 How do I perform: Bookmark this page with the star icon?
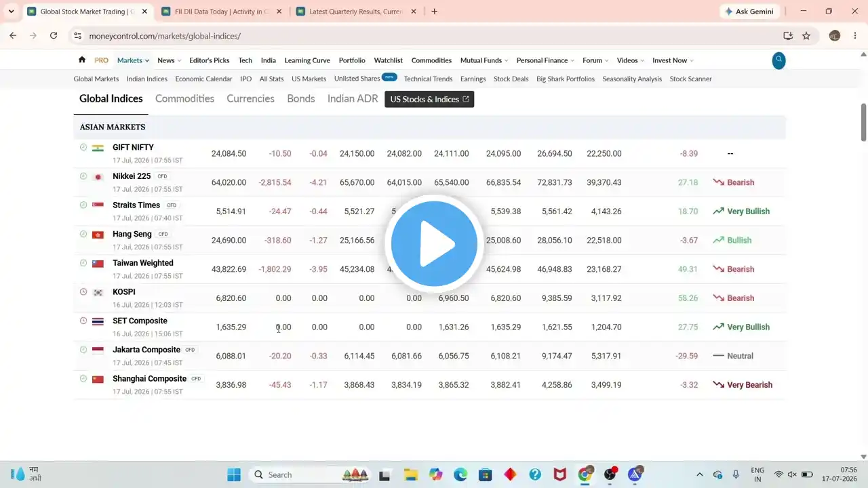(x=806, y=36)
